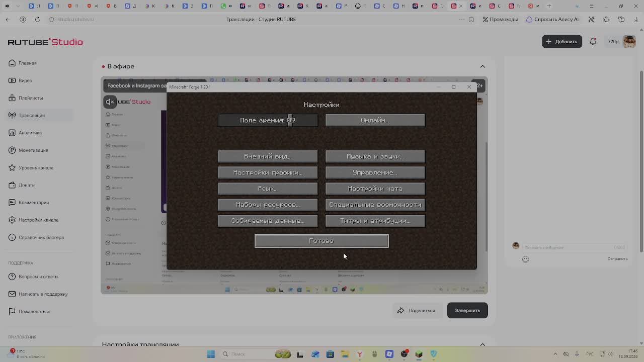
Task: Open the Язык... option in Minecraft
Action: pyautogui.click(x=268, y=189)
